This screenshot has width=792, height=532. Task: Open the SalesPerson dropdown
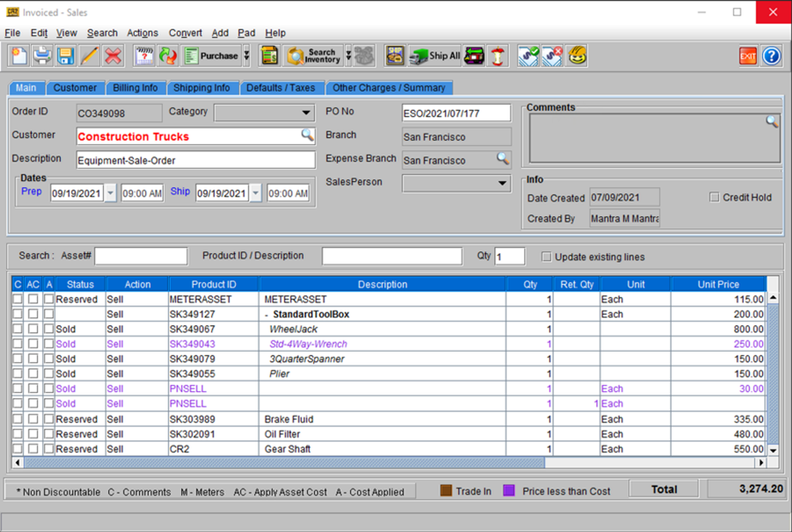[502, 183]
